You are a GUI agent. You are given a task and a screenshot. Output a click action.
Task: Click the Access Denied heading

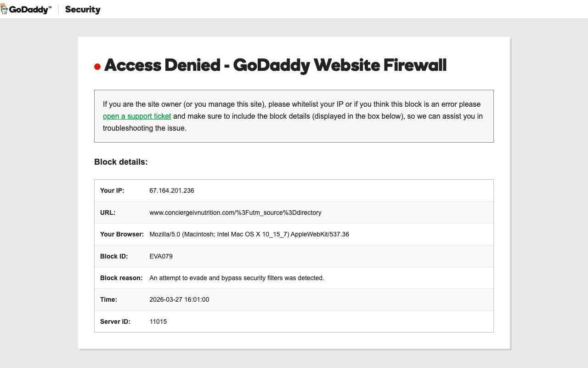click(x=275, y=65)
